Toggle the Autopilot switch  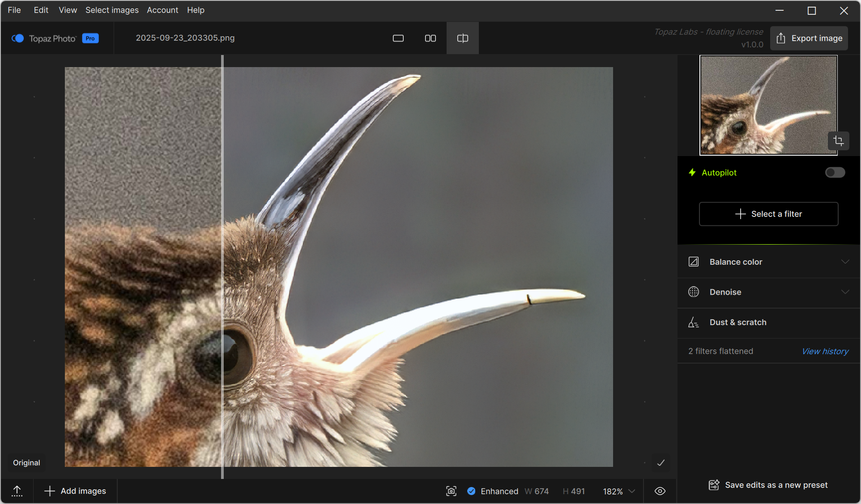835,173
